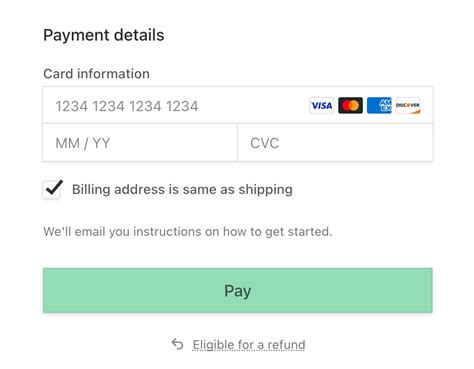474x369 pixels.
Task: Click the MM / YY expiry field
Action: (x=140, y=143)
